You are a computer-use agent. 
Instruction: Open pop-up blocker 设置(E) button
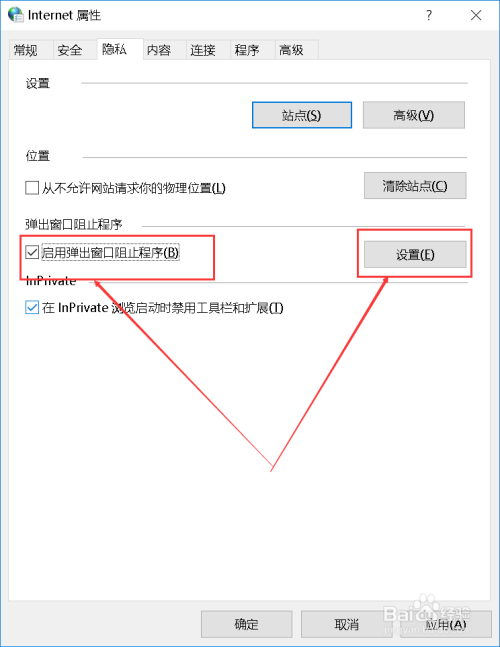coord(415,255)
